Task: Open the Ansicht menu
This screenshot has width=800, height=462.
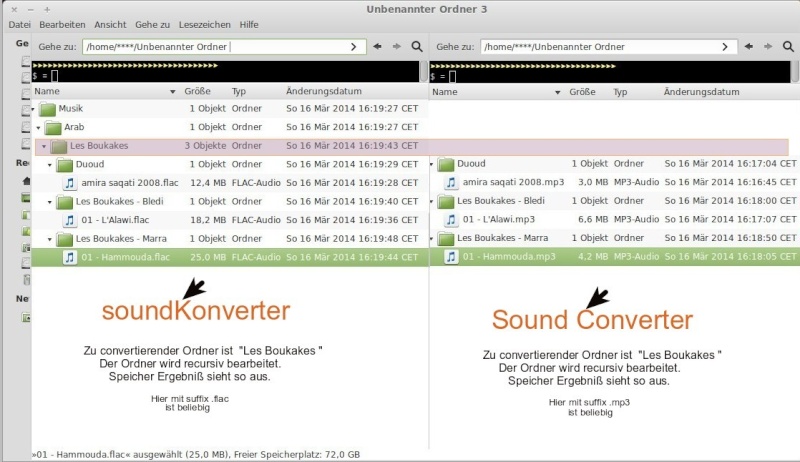Action: (x=110, y=23)
